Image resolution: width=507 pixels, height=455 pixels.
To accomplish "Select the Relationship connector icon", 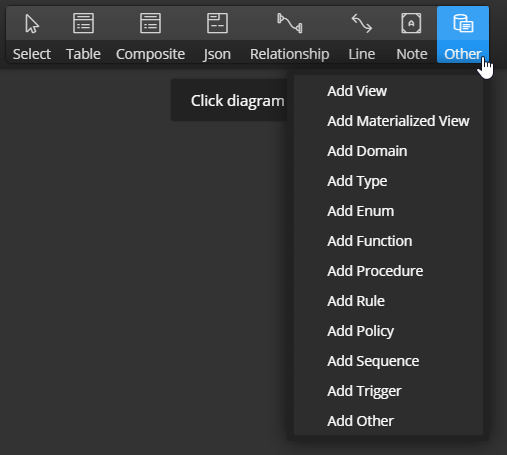I will (x=290, y=23).
